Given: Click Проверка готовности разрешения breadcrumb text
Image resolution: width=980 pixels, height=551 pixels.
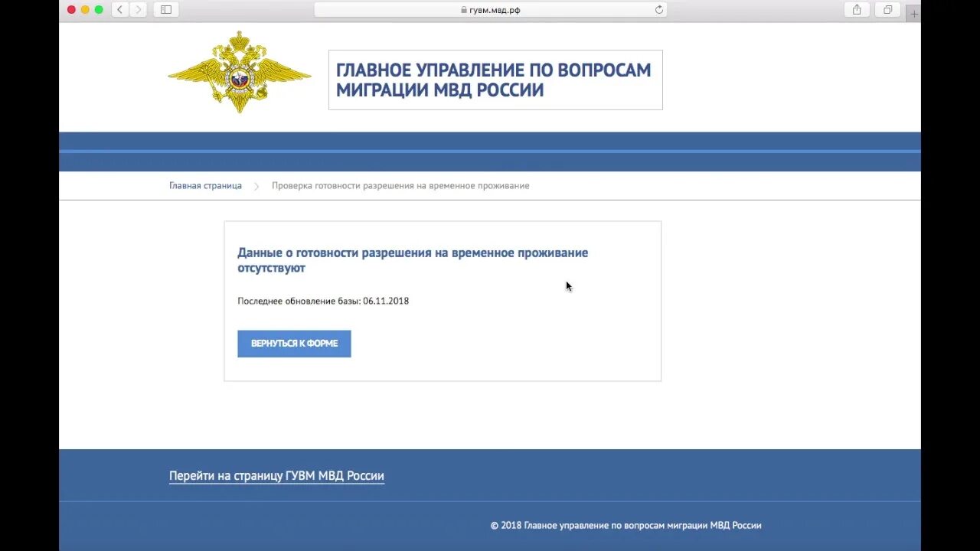Looking at the screenshot, I should [400, 186].
